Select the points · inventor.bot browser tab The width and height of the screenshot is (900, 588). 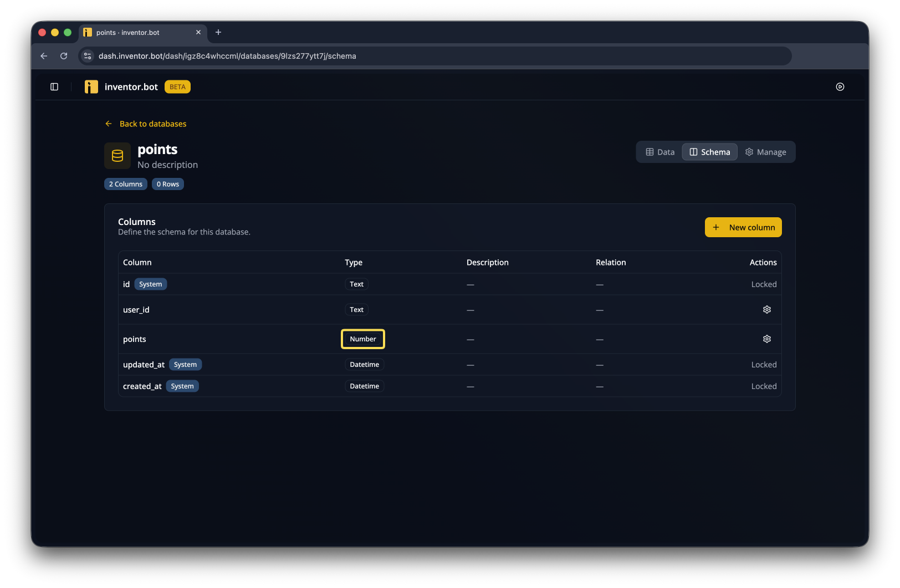point(143,33)
